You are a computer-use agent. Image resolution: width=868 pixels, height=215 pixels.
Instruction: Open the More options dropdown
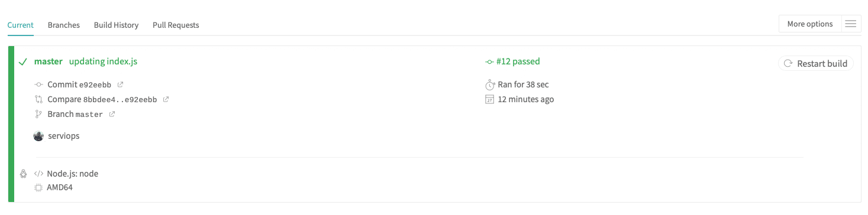(x=810, y=24)
